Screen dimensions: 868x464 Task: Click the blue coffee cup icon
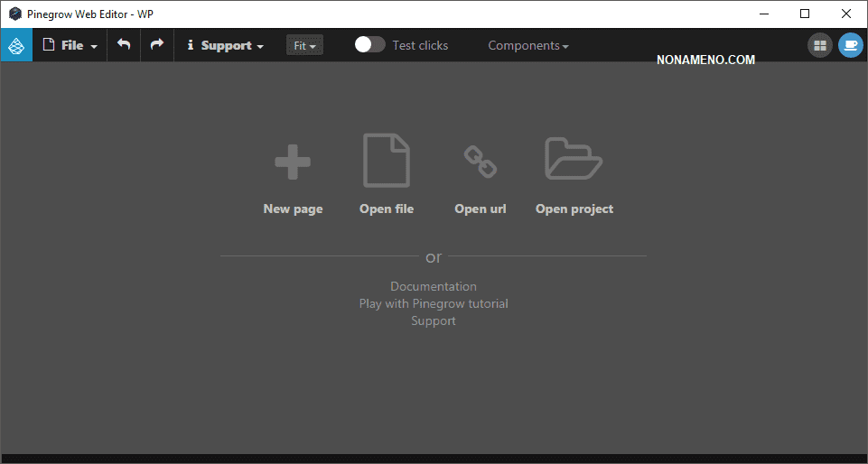(850, 45)
